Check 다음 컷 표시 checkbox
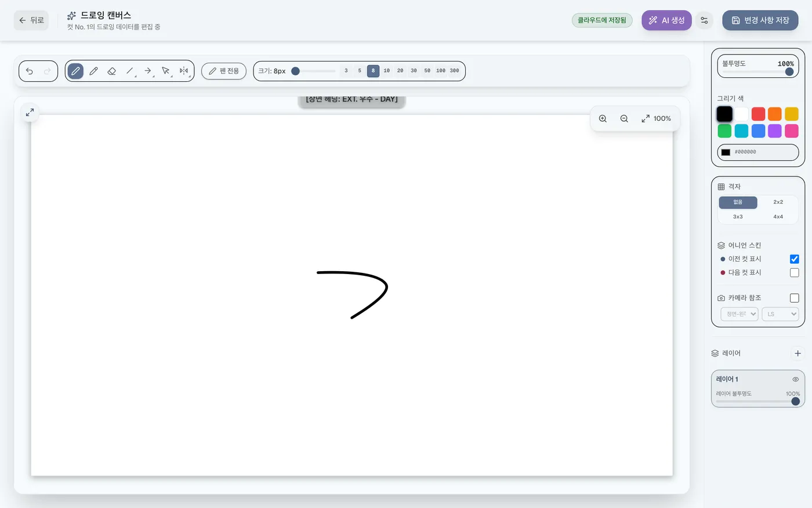This screenshot has height=508, width=812. click(x=795, y=273)
